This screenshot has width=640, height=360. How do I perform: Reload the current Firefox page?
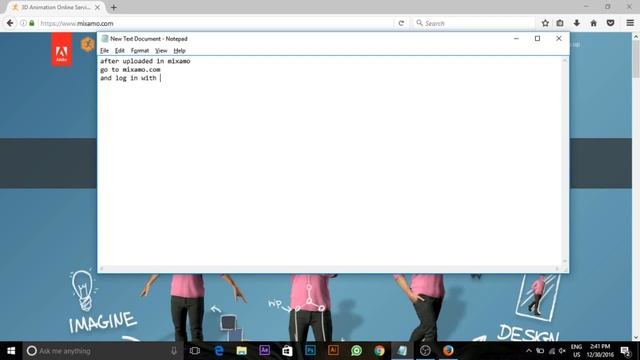[x=401, y=23]
